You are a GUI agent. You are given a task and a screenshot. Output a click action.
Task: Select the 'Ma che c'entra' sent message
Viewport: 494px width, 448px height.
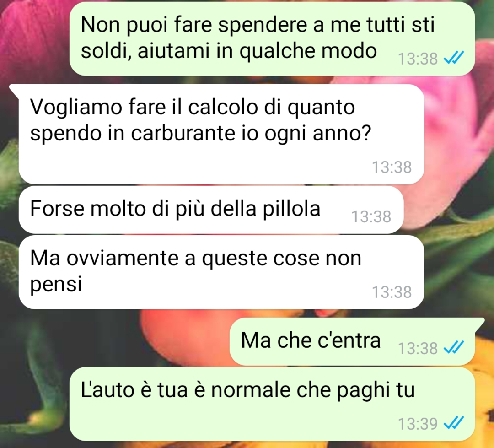[x=352, y=342]
